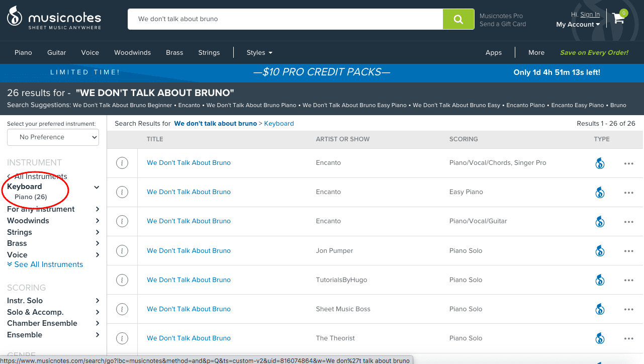Click Musicnotes Pro link

(501, 16)
